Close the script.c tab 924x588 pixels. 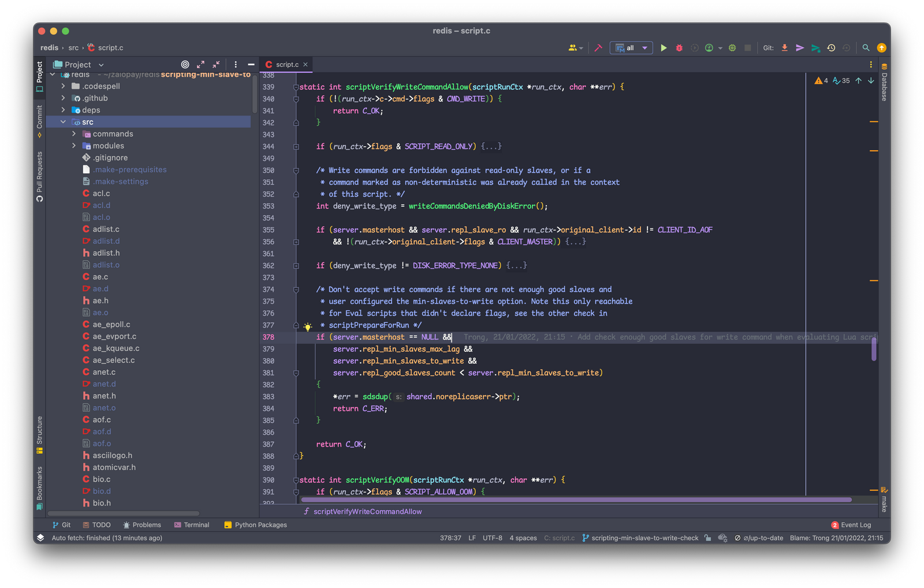tap(305, 65)
